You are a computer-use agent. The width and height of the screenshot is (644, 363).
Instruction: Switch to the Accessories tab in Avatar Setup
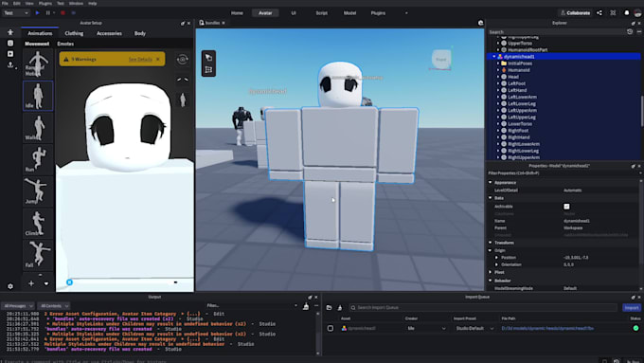(x=109, y=33)
